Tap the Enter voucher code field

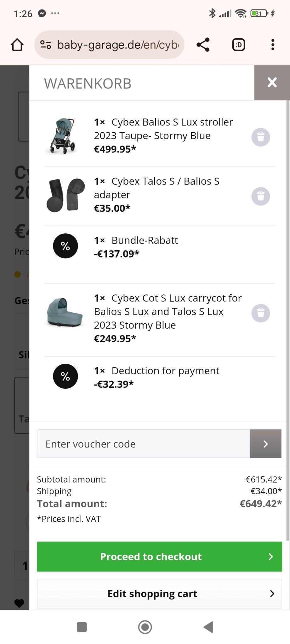144,444
